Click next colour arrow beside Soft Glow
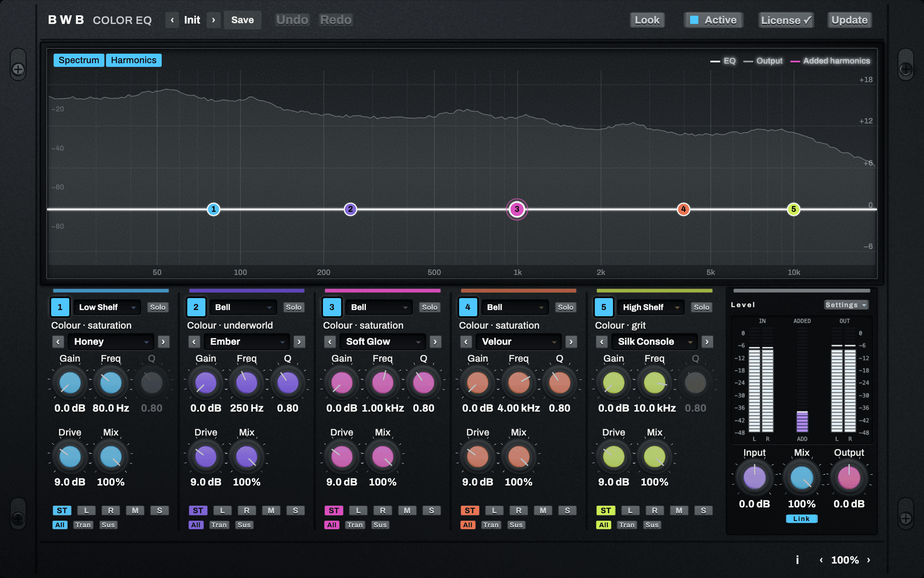 pos(435,342)
